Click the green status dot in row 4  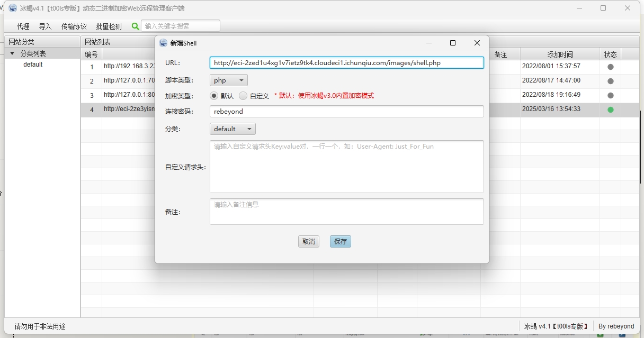pos(611,109)
